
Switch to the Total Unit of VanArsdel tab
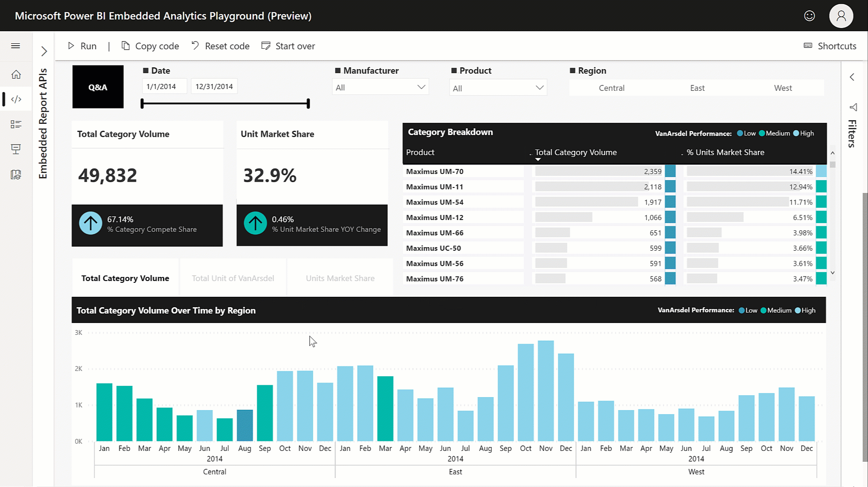(x=233, y=278)
